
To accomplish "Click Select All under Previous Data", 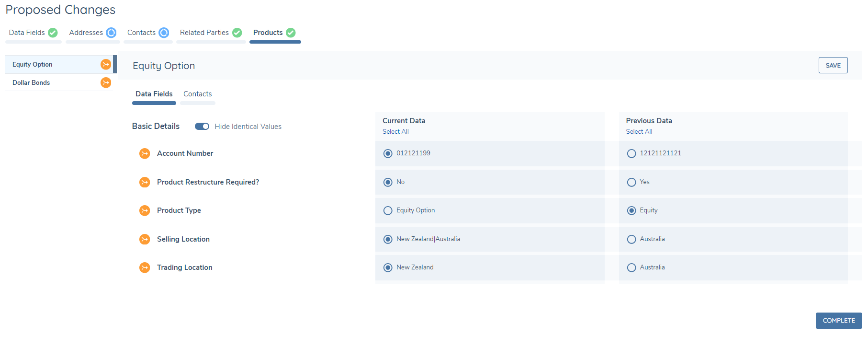I will 639,131.
